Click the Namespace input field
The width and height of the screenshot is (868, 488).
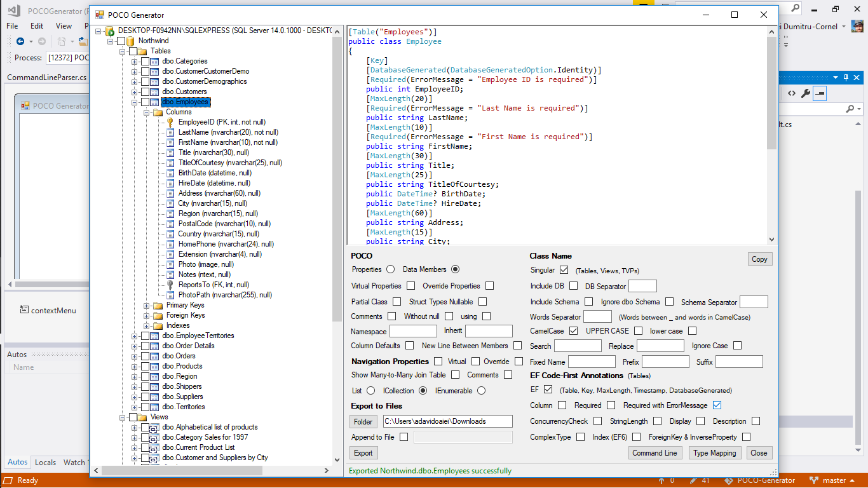(413, 331)
